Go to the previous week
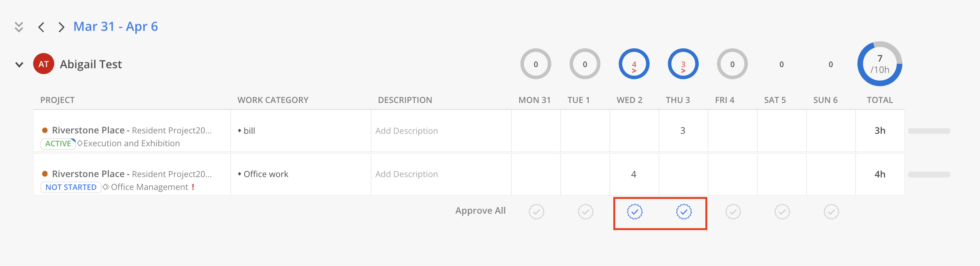The height and width of the screenshot is (266, 980). [41, 27]
